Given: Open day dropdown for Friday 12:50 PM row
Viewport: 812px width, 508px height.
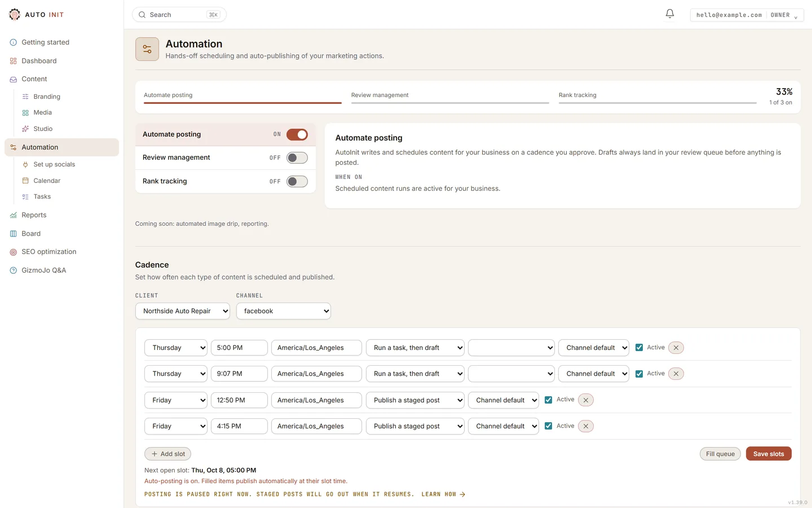Looking at the screenshot, I should click(176, 400).
